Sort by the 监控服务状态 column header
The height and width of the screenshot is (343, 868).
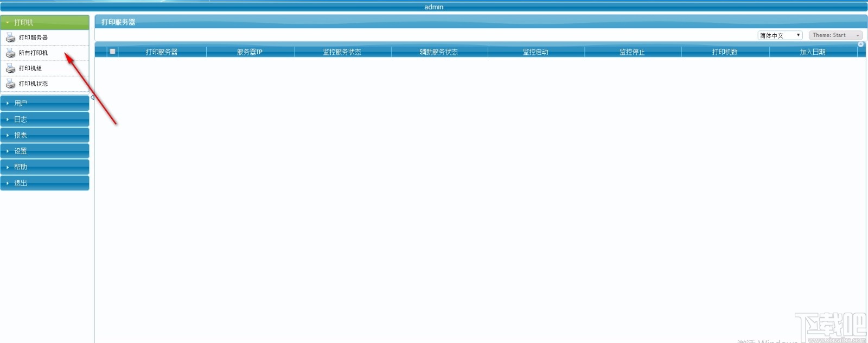click(342, 52)
